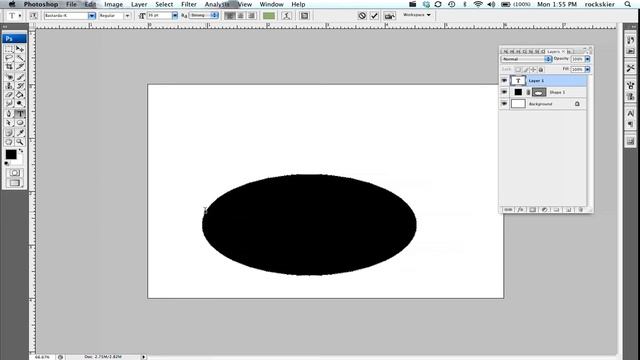The height and width of the screenshot is (360, 640).
Task: Select the Clone Stamp tool
Action: [9, 86]
